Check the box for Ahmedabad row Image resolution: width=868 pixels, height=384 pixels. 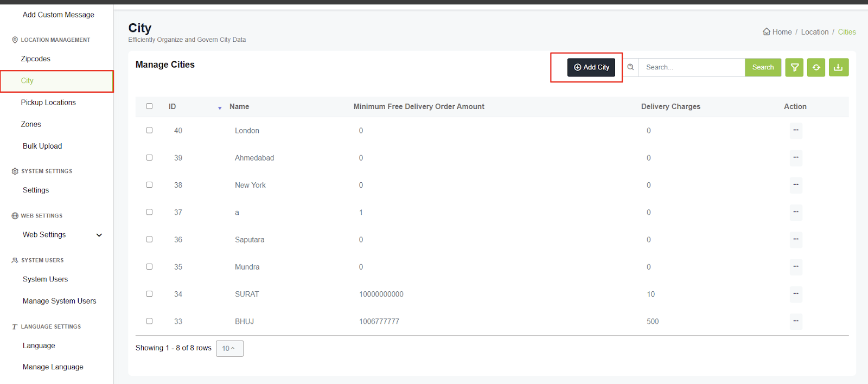pos(149,157)
